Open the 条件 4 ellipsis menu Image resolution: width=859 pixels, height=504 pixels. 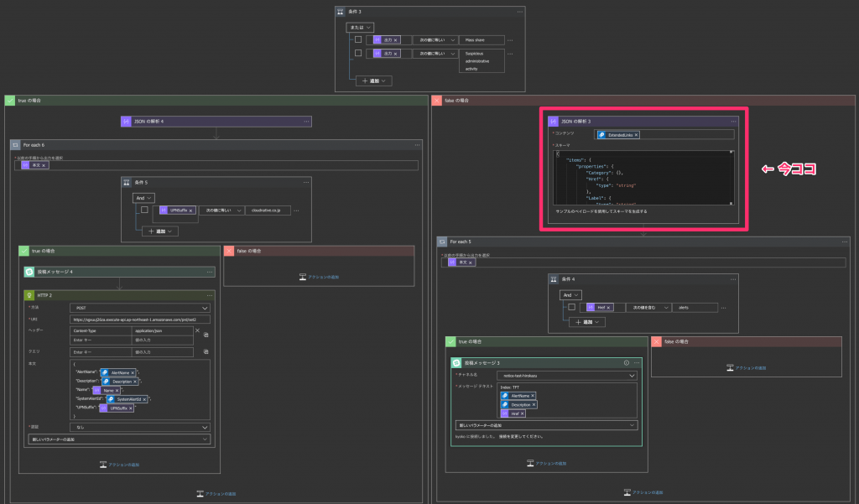pos(733,279)
